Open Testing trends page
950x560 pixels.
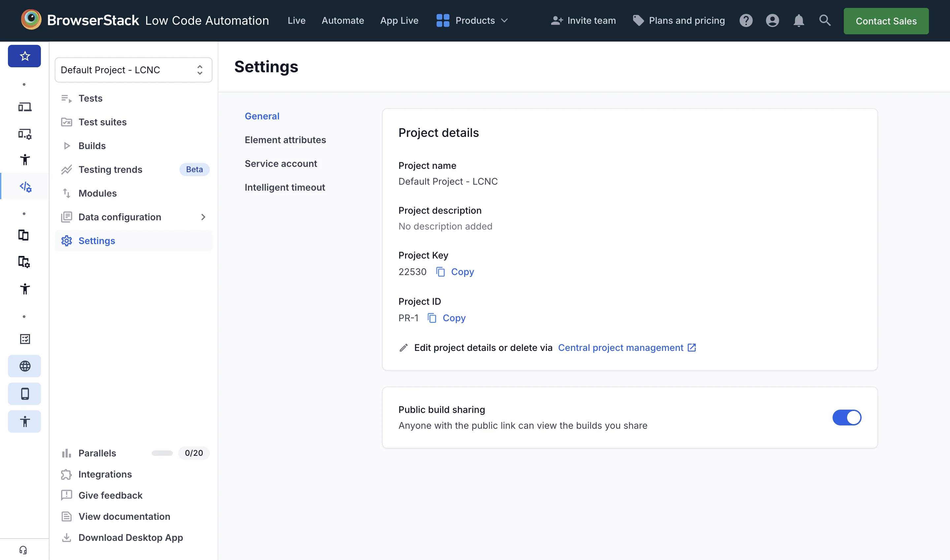[133, 170]
